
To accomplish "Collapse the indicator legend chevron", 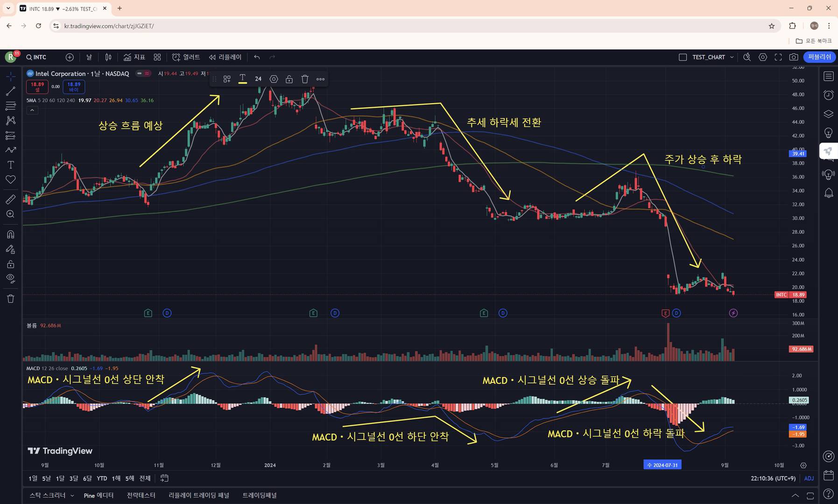I will click(x=32, y=110).
